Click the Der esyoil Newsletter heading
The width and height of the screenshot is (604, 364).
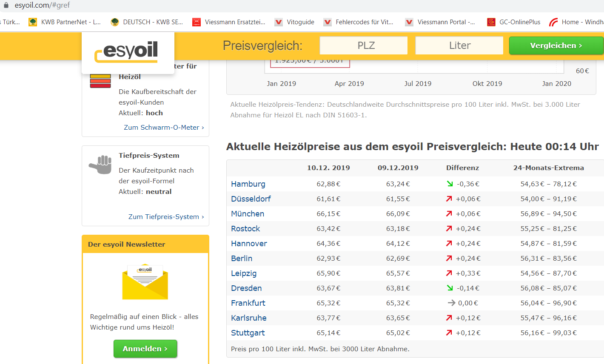pos(126,244)
